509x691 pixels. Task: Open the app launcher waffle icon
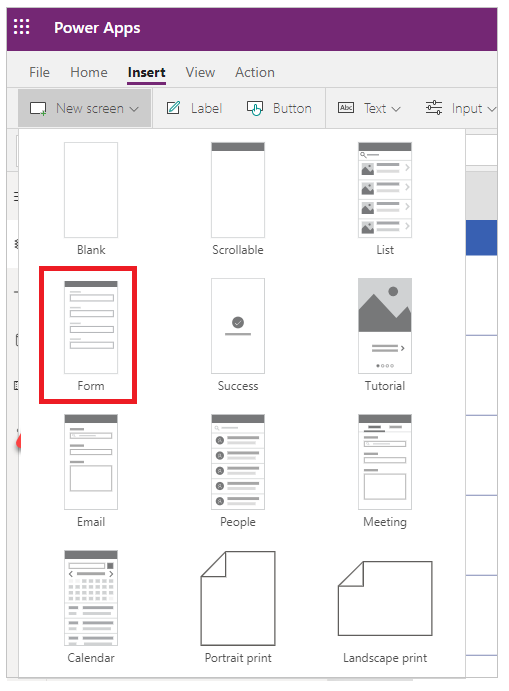click(x=21, y=27)
